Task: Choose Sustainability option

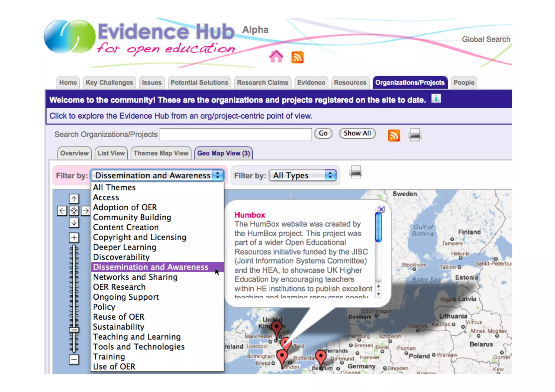Action: pyautogui.click(x=157, y=327)
